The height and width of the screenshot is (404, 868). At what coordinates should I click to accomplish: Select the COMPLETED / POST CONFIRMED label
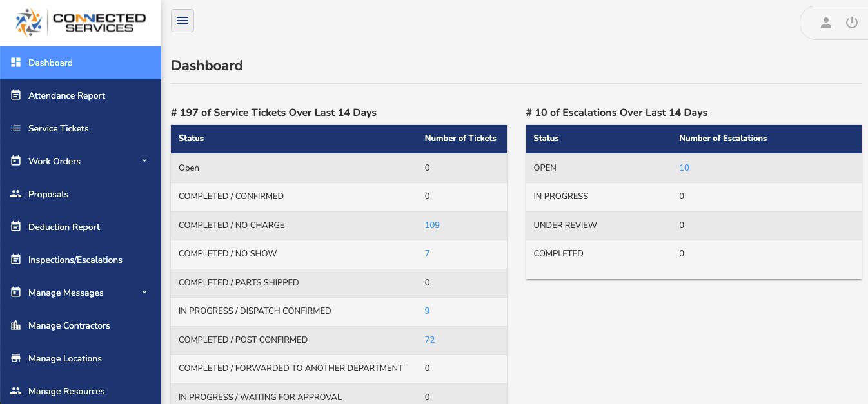pyautogui.click(x=243, y=340)
